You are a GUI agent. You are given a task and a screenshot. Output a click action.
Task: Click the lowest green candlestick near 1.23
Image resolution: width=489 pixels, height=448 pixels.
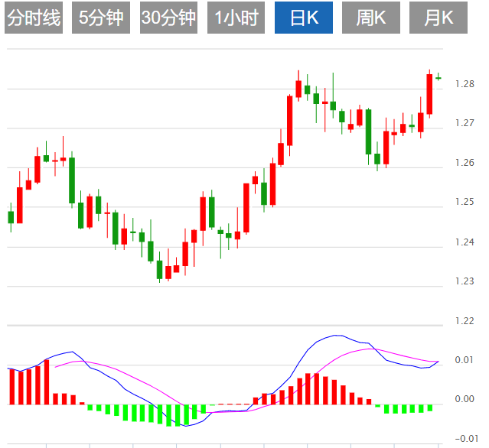(x=160, y=269)
